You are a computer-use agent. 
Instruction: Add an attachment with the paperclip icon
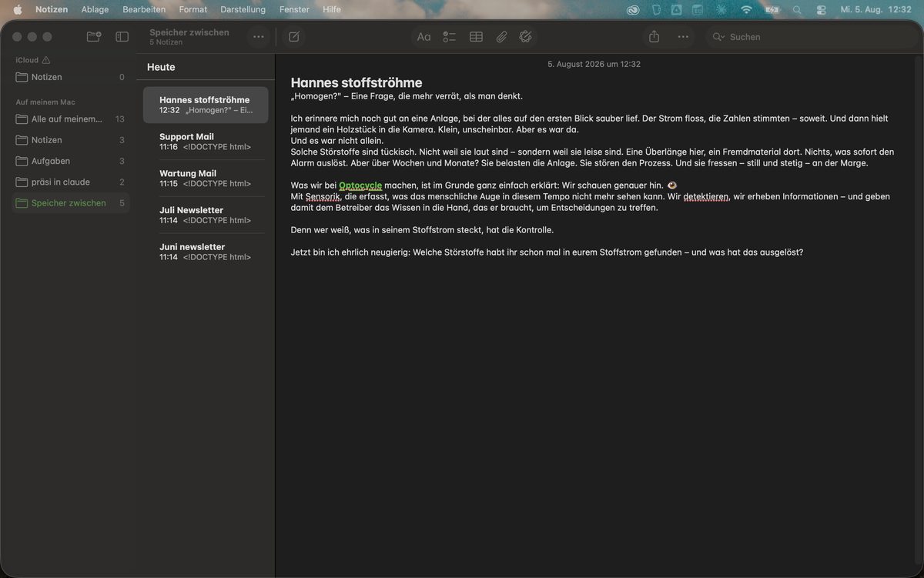point(501,36)
